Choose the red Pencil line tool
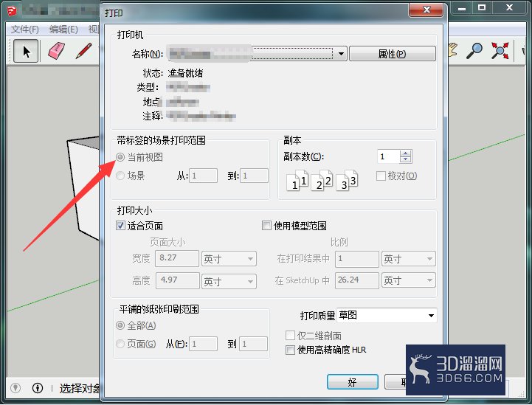Screen dimensions: 532x405 click(x=83, y=51)
